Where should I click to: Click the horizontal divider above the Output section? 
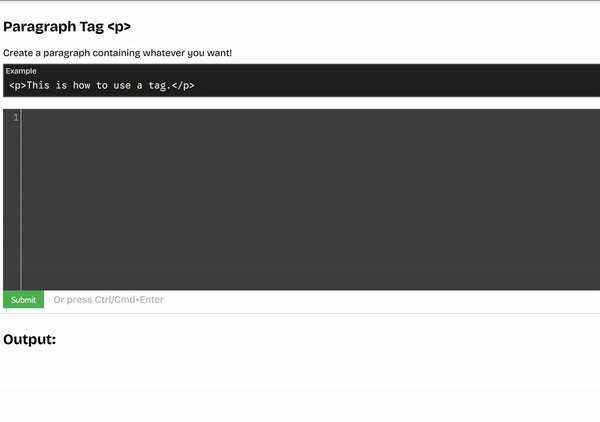pyautogui.click(x=300, y=313)
